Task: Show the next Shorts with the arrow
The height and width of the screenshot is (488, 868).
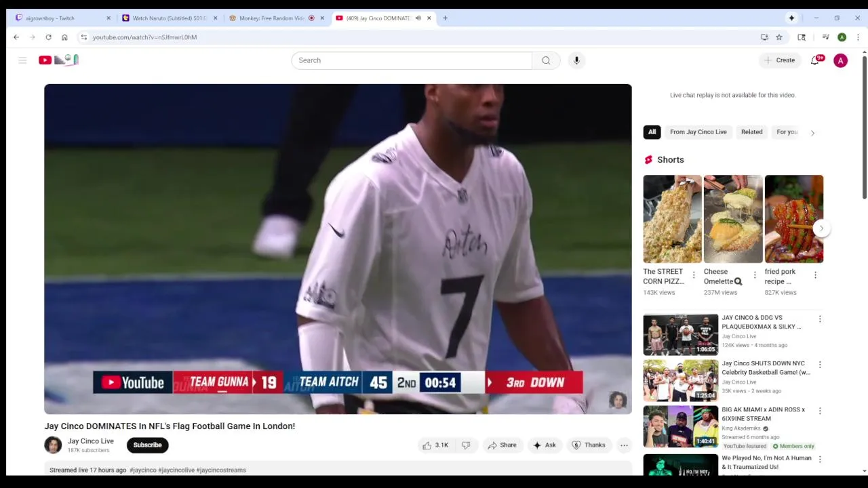Action: click(821, 228)
